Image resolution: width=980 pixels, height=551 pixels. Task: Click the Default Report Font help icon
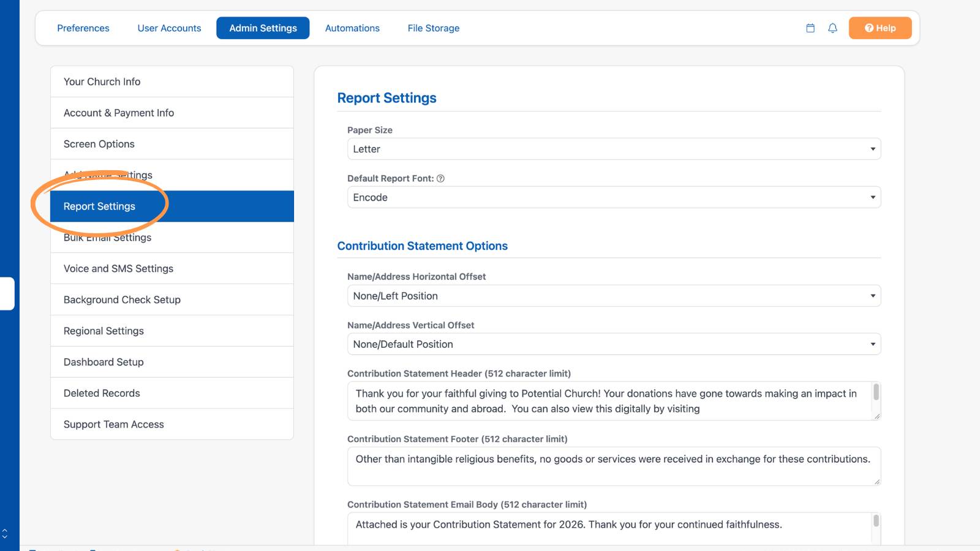pyautogui.click(x=440, y=178)
